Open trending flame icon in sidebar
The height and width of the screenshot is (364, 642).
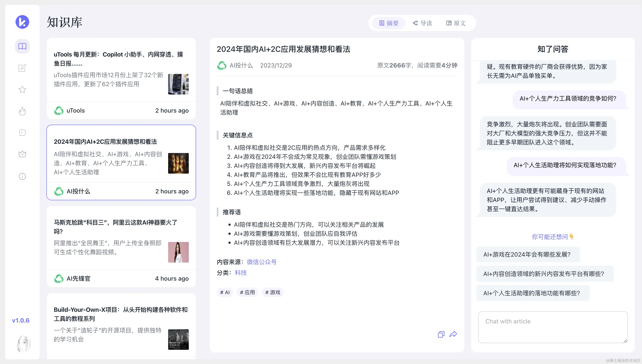(22, 111)
